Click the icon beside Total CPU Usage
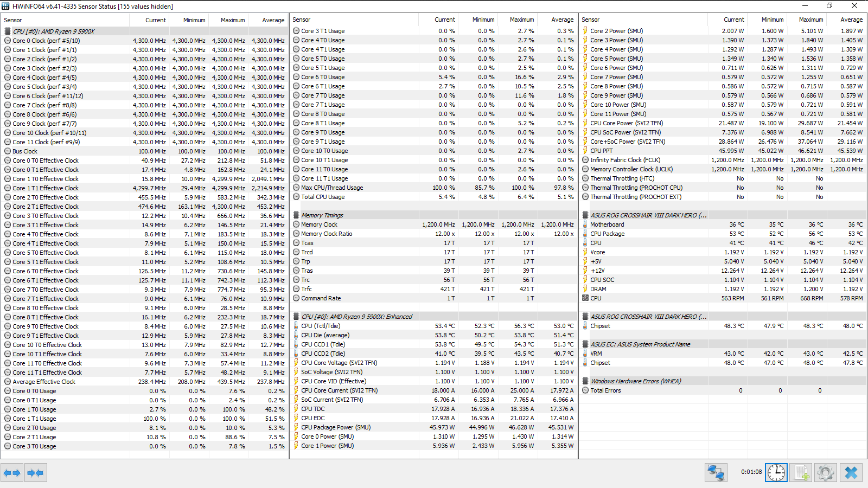Screen dimensions: 868x488 pos(296,197)
